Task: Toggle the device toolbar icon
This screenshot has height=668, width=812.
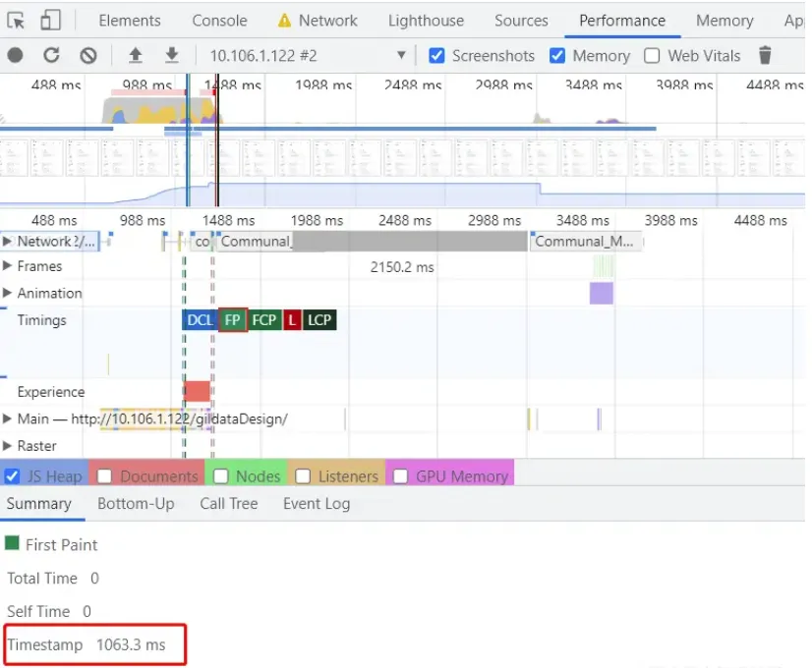Action: [x=50, y=21]
